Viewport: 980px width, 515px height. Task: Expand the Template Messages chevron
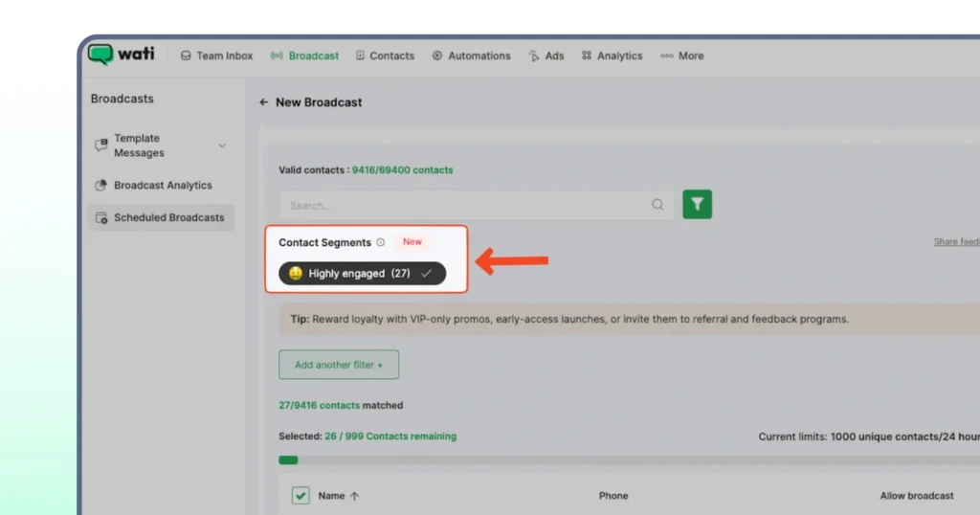(x=222, y=146)
